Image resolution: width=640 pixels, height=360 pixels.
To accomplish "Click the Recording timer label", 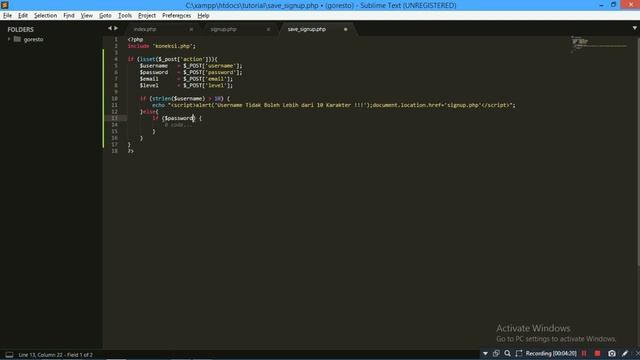I will [551, 353].
